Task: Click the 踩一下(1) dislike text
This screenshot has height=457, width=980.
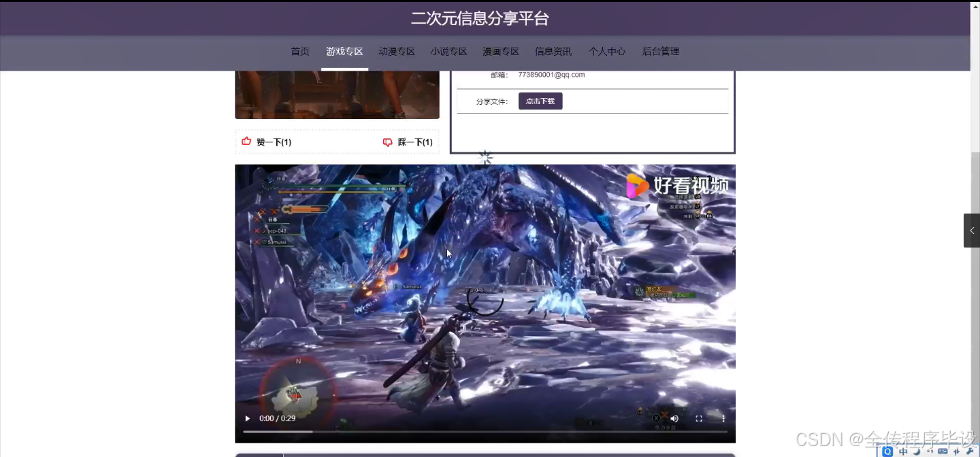Action: [415, 142]
